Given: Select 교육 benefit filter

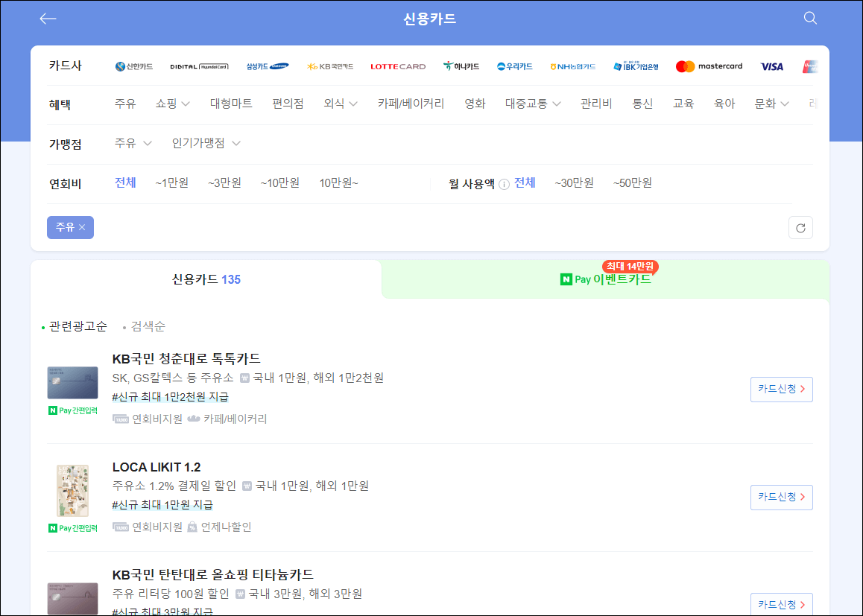Looking at the screenshot, I should (683, 104).
